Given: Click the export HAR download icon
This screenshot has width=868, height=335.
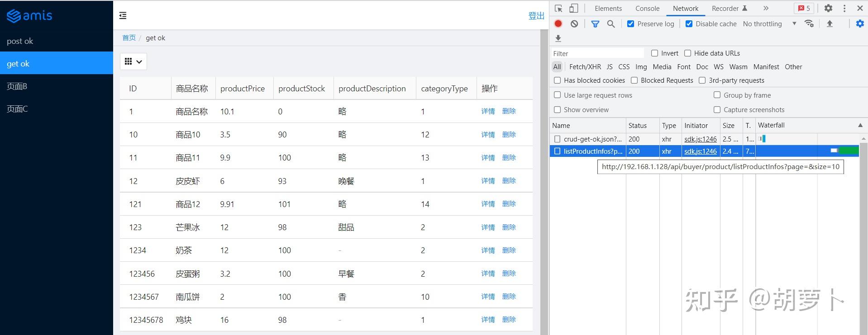Looking at the screenshot, I should (558, 38).
